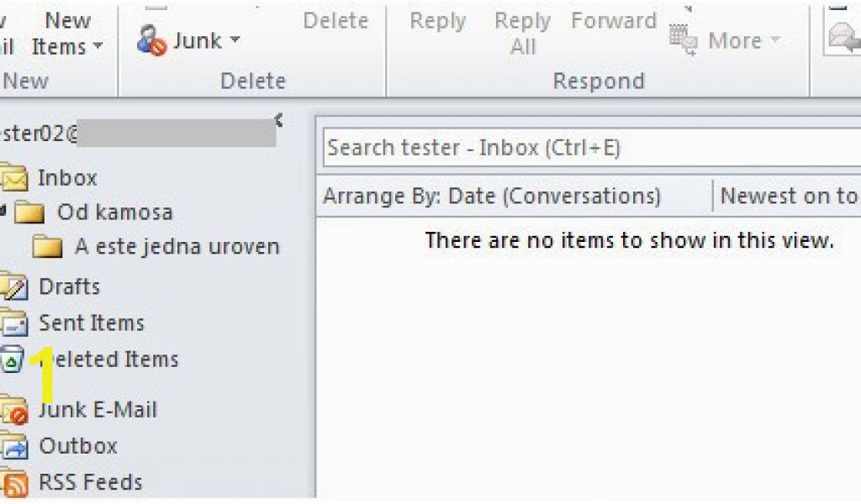
Task: Toggle the Newest on top sort order
Action: pyautogui.click(x=789, y=196)
